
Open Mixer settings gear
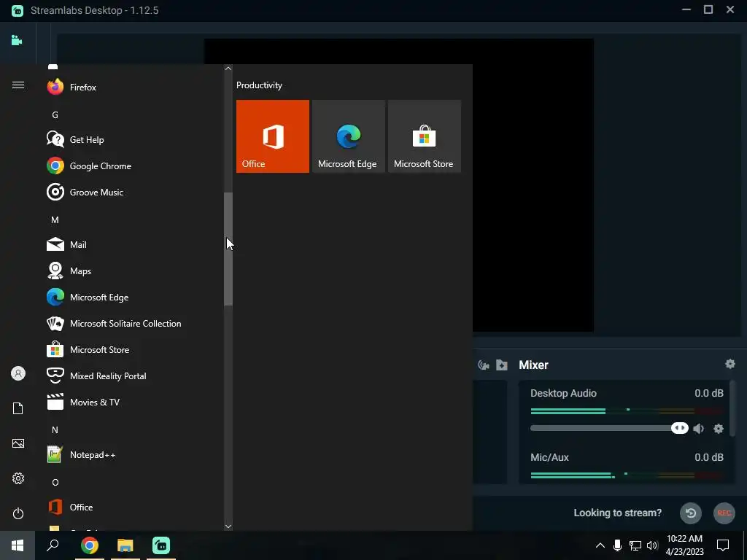tap(729, 365)
